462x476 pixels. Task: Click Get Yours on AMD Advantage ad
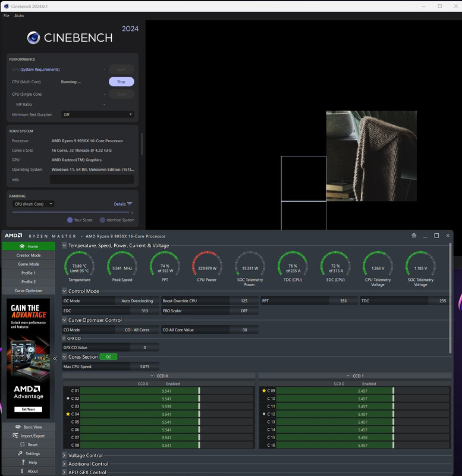28,409
